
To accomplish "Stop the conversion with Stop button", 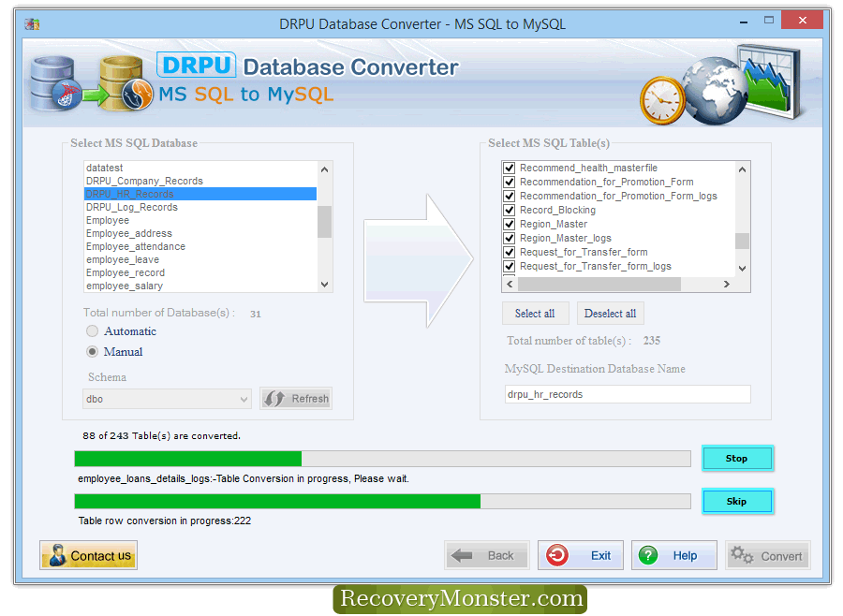I will 737,459.
